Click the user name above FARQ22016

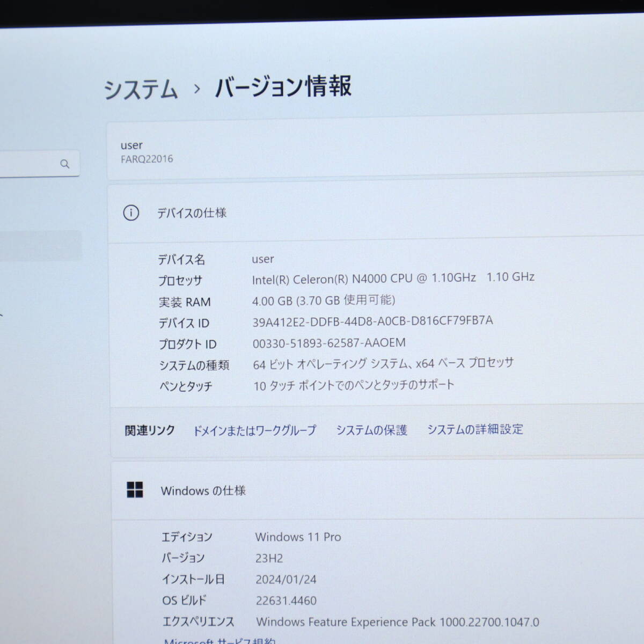click(x=131, y=145)
